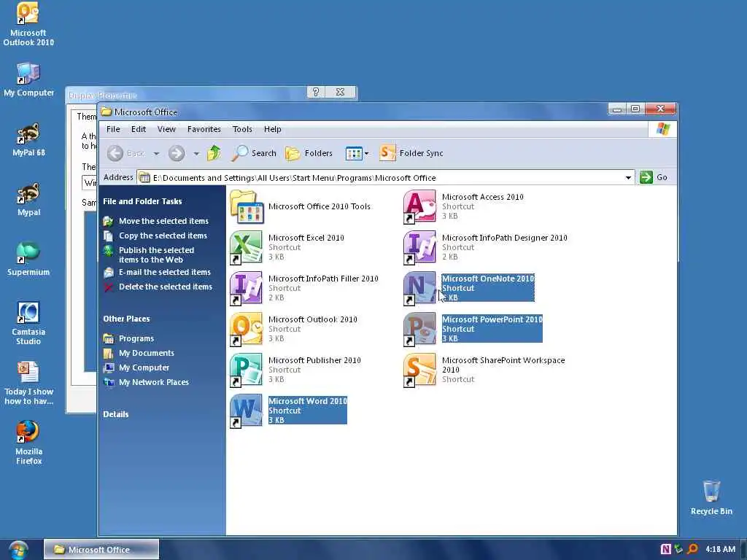Select the Microsoft PowerPoint 2010 icon
Screen dimensions: 747x560
[419, 330]
